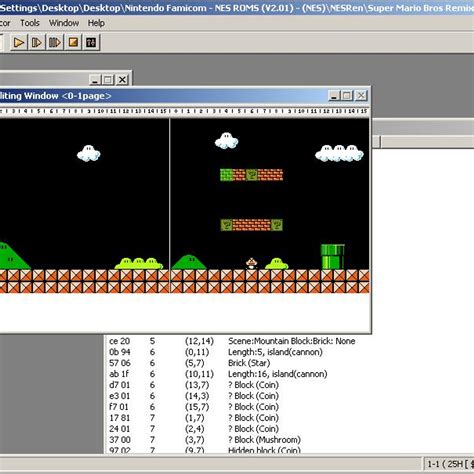The height and width of the screenshot is (474, 474).
Task: Select the right ? block in lower row
Action: click(277, 225)
